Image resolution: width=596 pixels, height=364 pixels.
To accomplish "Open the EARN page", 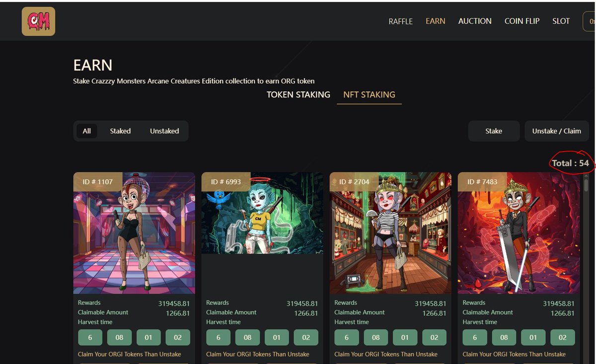I will click(436, 21).
